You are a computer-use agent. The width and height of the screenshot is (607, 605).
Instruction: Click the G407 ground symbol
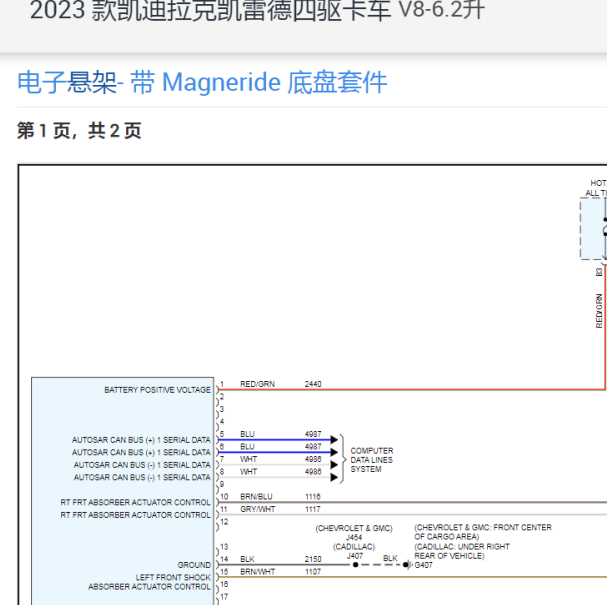click(x=406, y=565)
